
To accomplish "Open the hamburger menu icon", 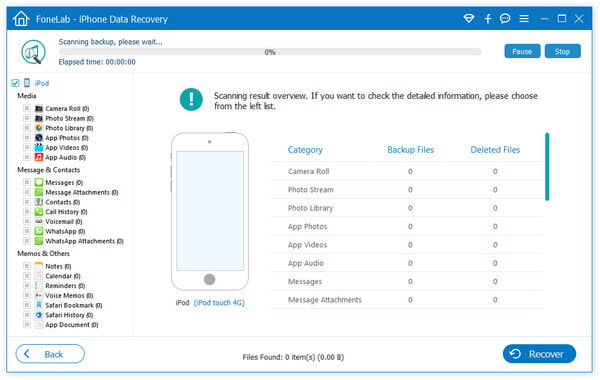I will (x=524, y=18).
